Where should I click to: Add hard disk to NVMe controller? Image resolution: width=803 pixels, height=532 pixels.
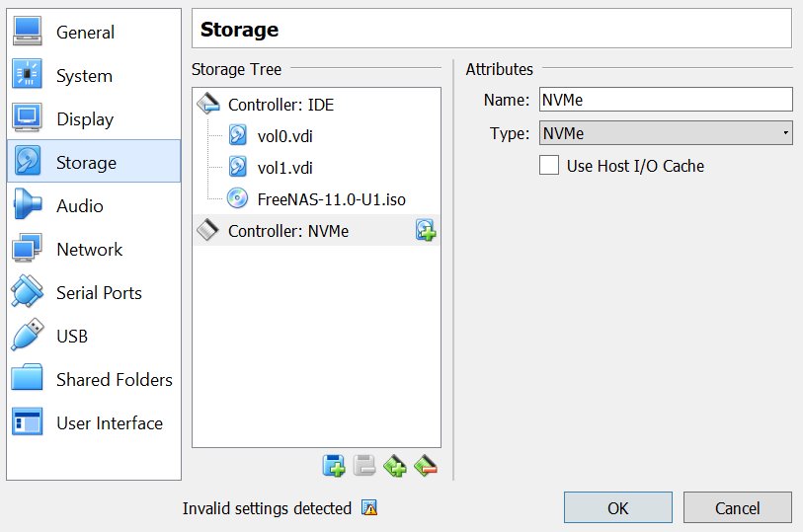[x=426, y=230]
